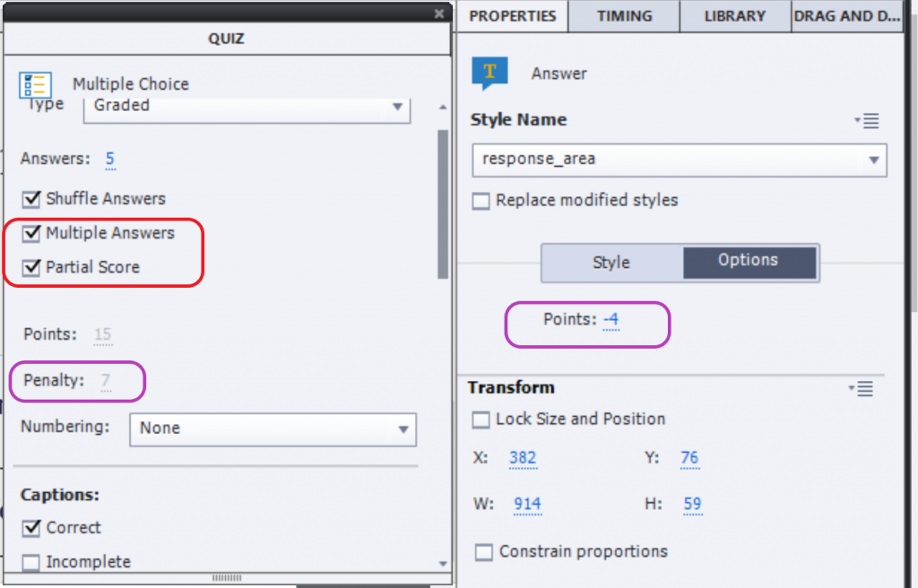Disable the Multiple Answers checkbox
The image size is (918, 588).
click(32, 233)
